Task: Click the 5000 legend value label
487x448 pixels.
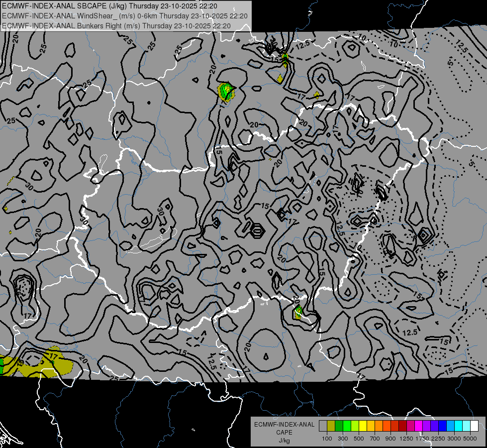Action: (470, 439)
